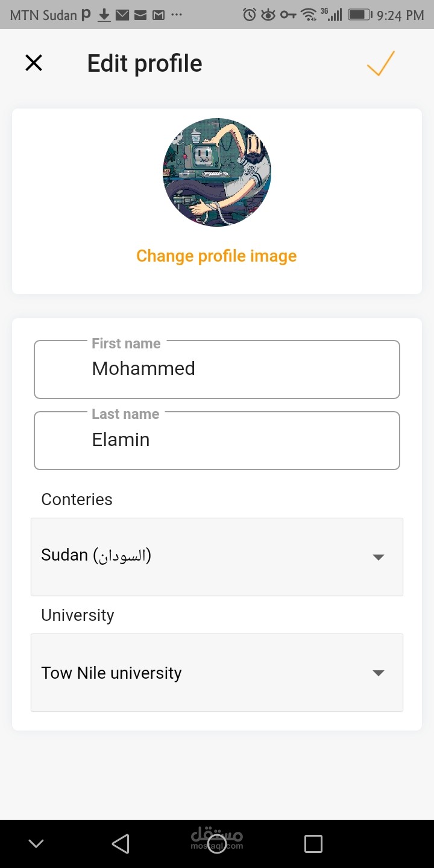Tap the download icon in status bar
This screenshot has height=868, width=434.
[x=104, y=14]
